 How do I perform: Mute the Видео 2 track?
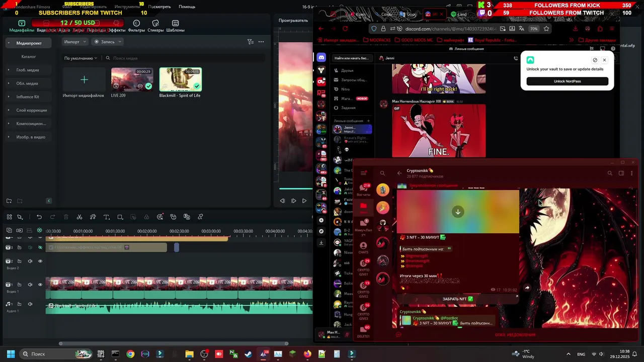coord(30,261)
